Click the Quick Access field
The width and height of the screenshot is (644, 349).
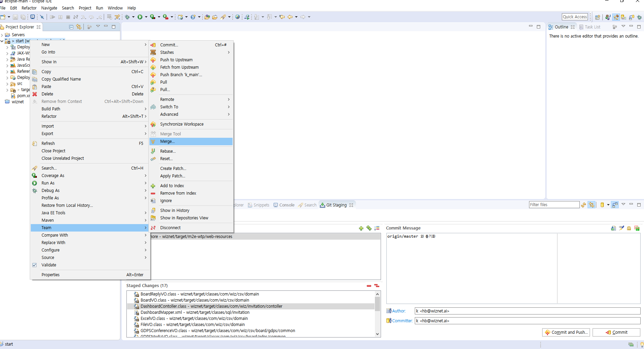coord(575,17)
